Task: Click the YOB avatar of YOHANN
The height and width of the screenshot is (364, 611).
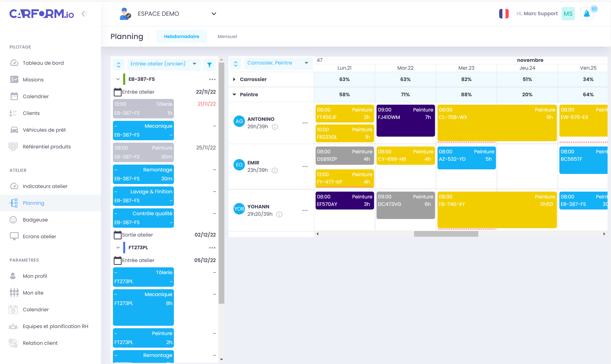Action: 239,209
